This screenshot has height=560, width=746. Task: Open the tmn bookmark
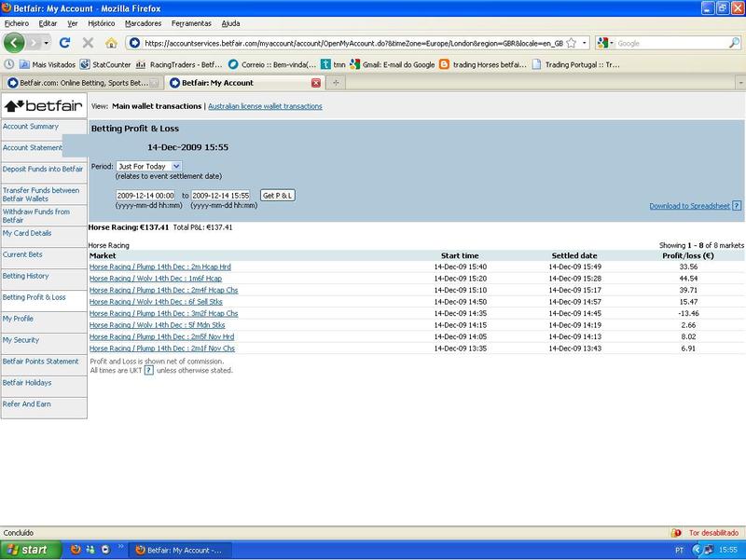[333, 64]
